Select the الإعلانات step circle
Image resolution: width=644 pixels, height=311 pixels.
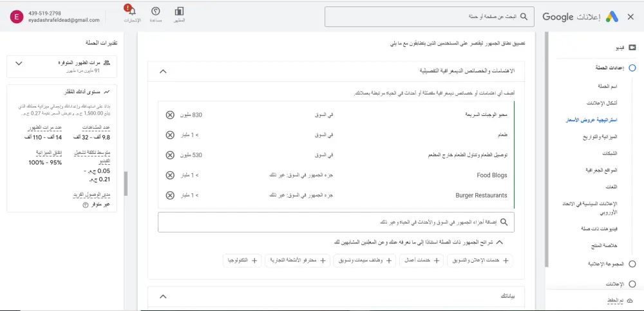pos(632,283)
